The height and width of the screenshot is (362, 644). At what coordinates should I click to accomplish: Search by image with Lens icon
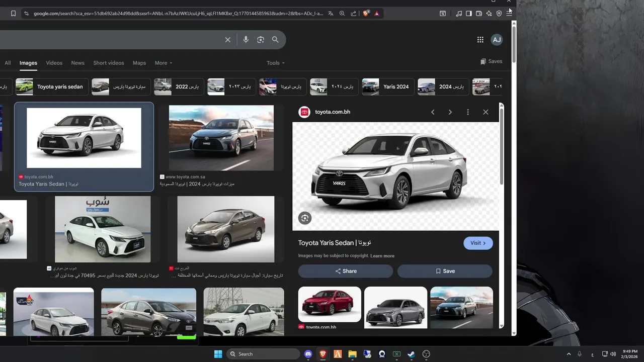pyautogui.click(x=261, y=40)
